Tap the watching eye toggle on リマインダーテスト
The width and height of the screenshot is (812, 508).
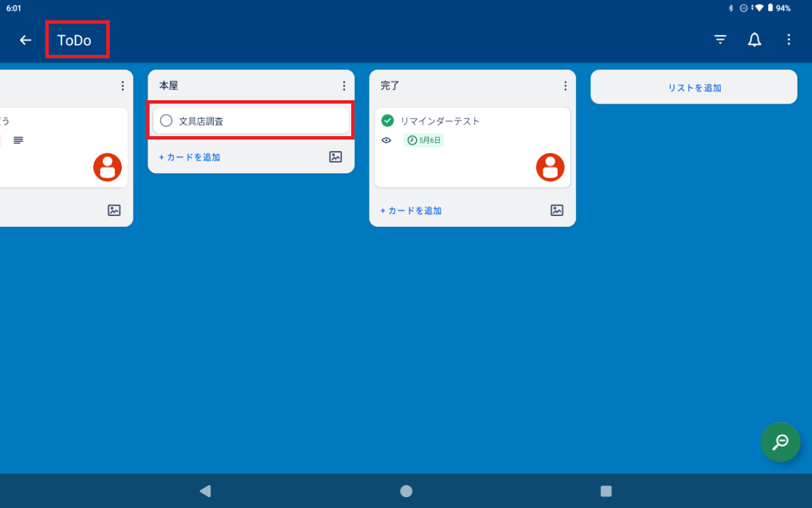386,140
